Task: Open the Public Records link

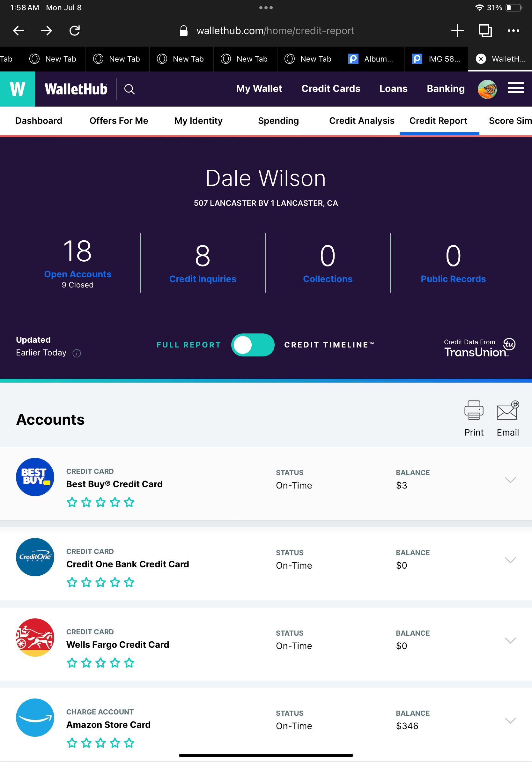Action: coord(453,279)
